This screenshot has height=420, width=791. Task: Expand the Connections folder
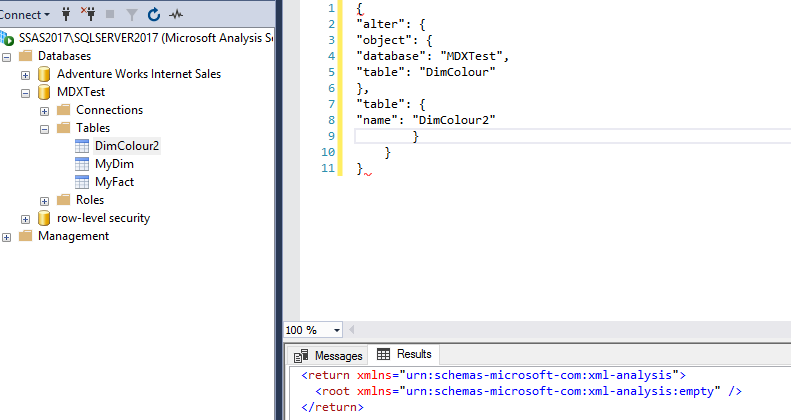[x=44, y=111]
